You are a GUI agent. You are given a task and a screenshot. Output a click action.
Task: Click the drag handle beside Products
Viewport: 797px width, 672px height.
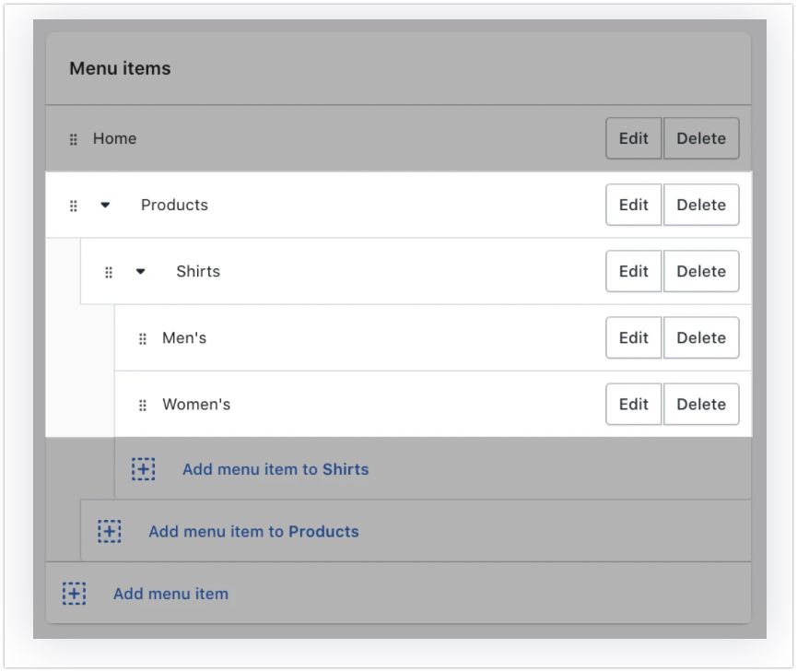pyautogui.click(x=74, y=206)
